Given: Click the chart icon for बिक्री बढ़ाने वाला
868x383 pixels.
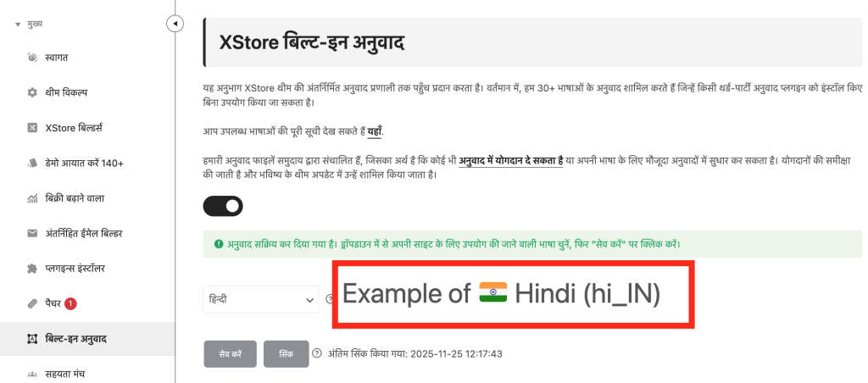Looking at the screenshot, I should pos(32,198).
